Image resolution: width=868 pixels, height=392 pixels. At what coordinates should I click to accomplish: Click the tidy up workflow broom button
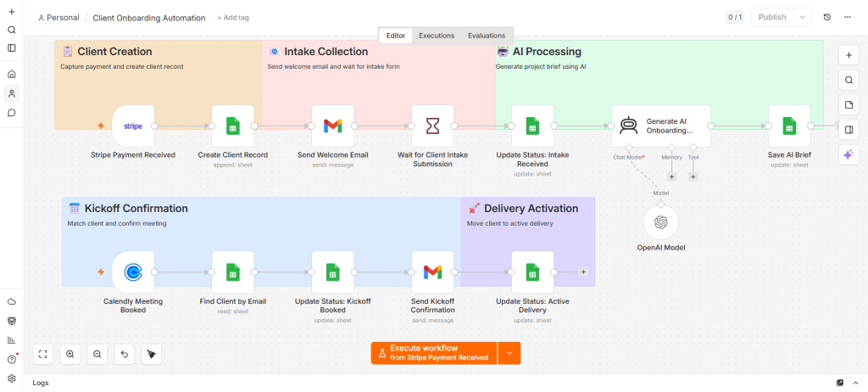click(x=152, y=354)
